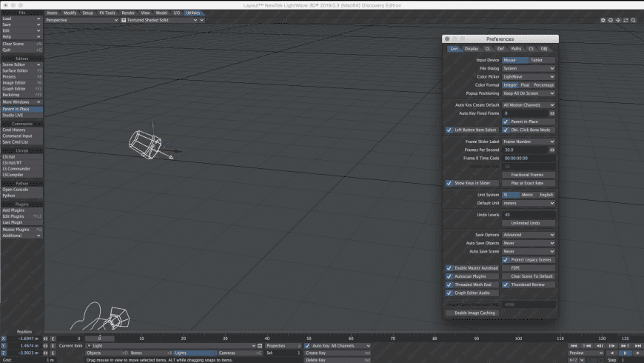Click the Unlimited Undo button
The image size is (644, 363).
(529, 223)
